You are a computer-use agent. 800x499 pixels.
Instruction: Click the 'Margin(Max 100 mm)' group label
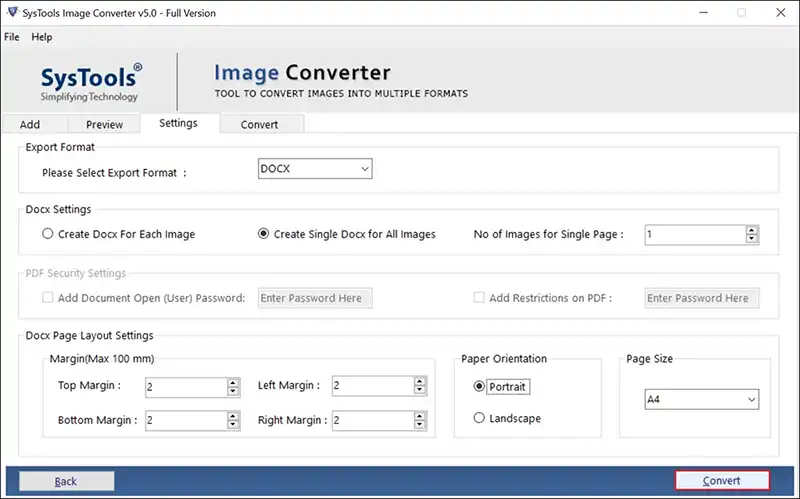click(102, 359)
